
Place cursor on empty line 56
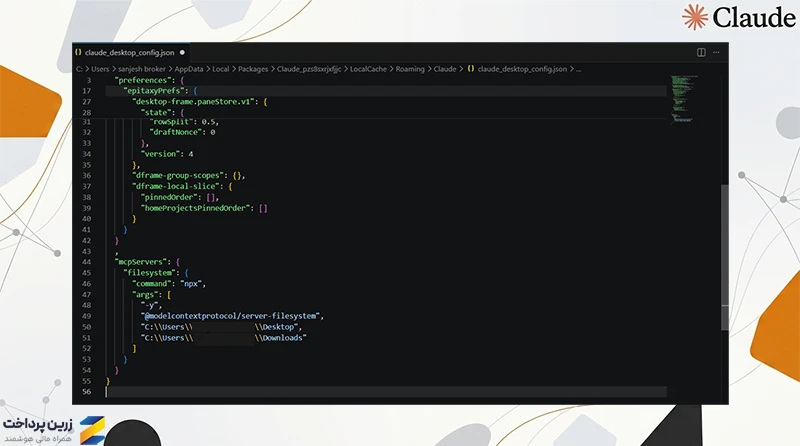coord(386,392)
